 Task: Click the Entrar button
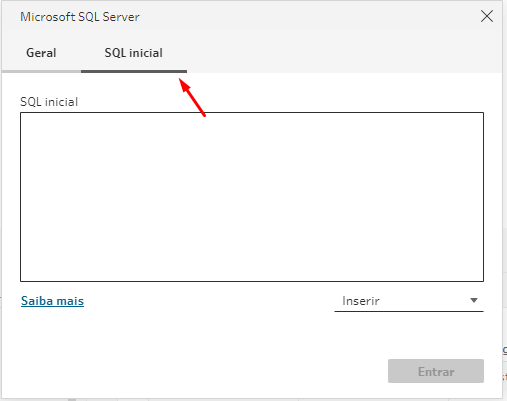click(x=436, y=371)
